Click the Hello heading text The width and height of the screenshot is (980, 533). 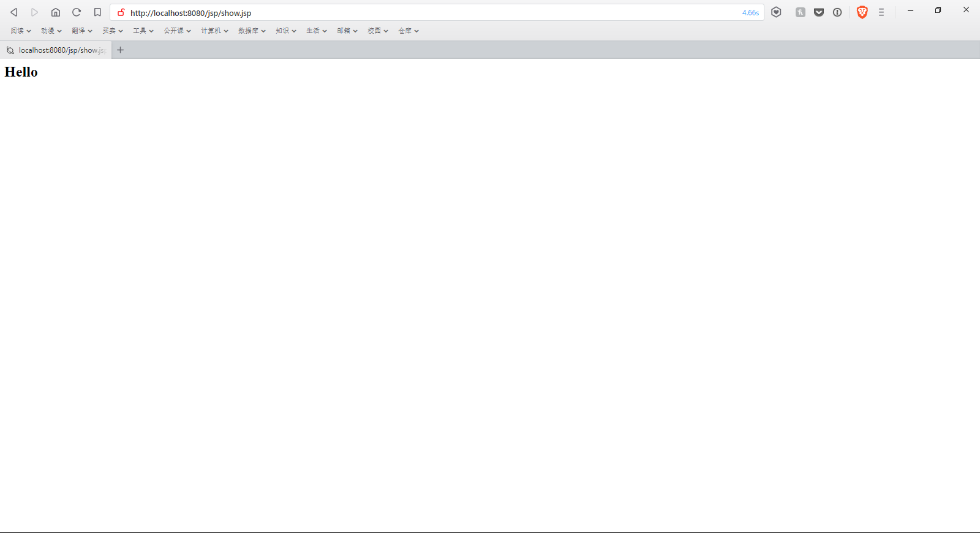21,72
